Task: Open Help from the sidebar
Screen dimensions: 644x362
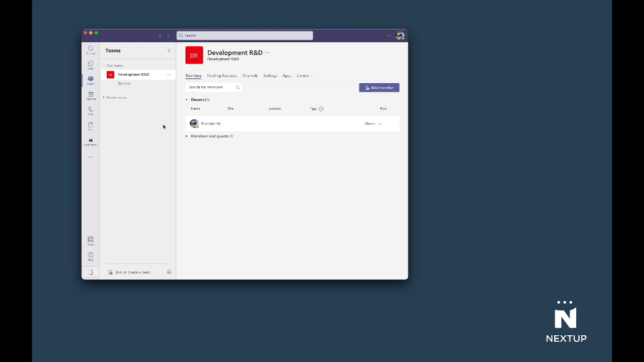Action: [x=91, y=257]
